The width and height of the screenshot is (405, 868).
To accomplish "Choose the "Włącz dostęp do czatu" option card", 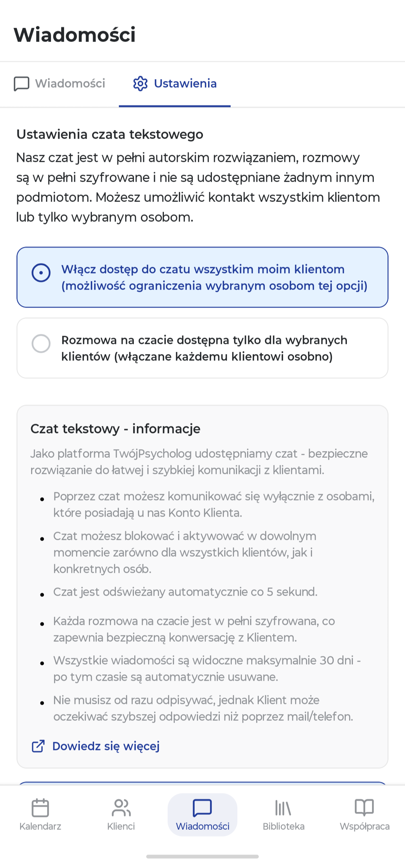I will point(202,277).
